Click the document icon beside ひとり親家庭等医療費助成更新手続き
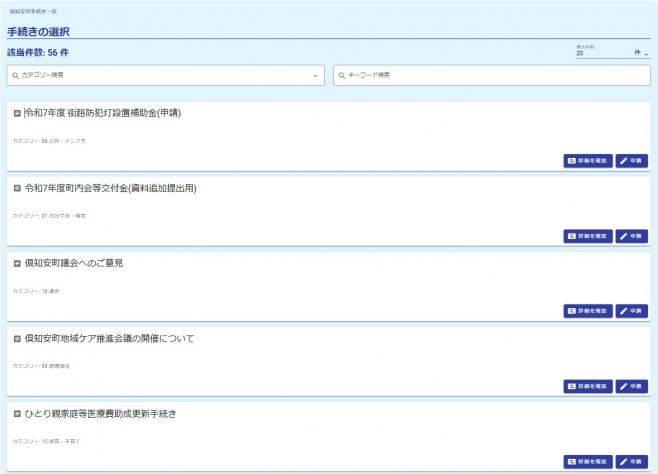The image size is (658, 474). [x=17, y=413]
